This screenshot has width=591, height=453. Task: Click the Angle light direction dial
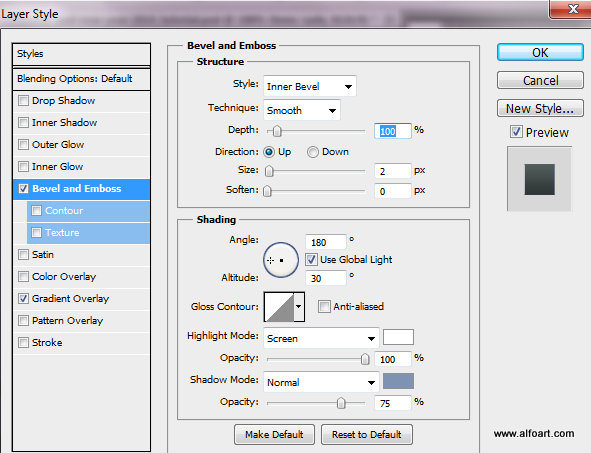point(281,260)
